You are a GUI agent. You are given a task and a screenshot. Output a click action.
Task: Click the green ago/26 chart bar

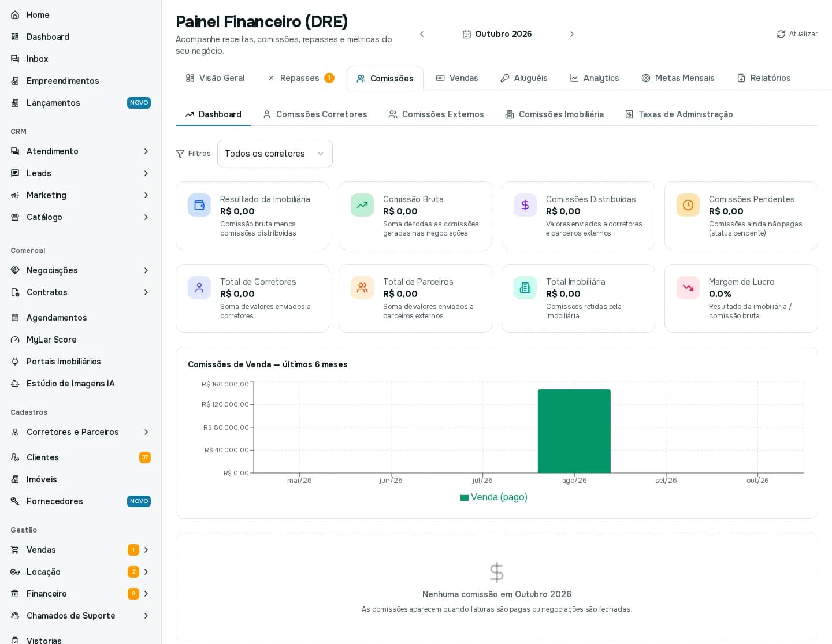[574, 431]
